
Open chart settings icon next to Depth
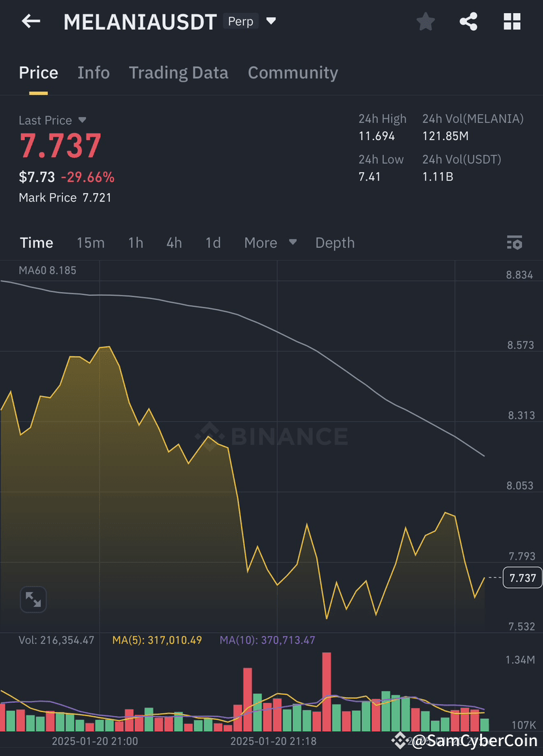pos(515,243)
